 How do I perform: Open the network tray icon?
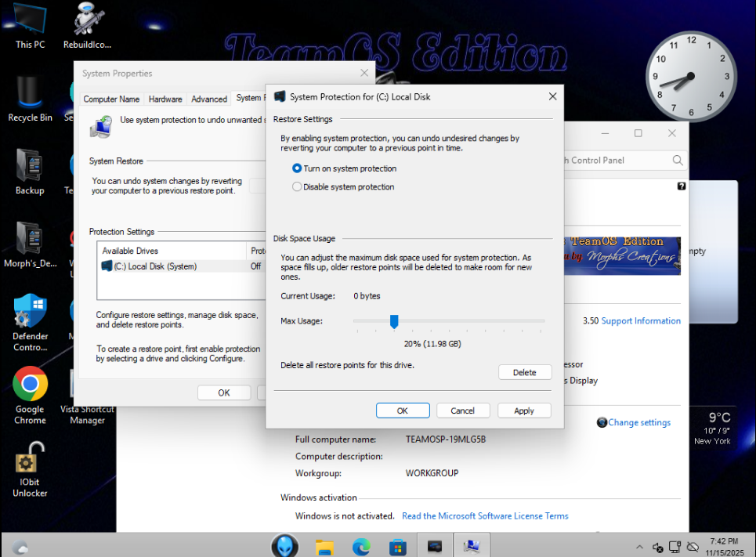(x=675, y=547)
